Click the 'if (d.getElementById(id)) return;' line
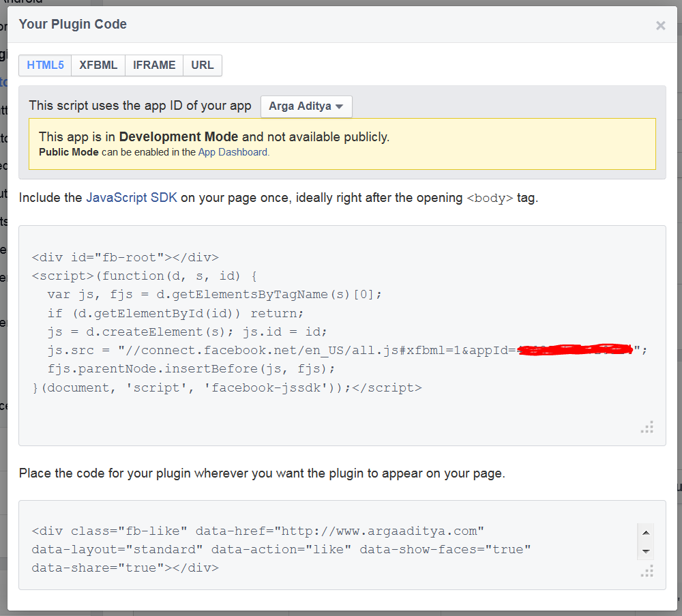This screenshot has height=616, width=682. [x=176, y=313]
